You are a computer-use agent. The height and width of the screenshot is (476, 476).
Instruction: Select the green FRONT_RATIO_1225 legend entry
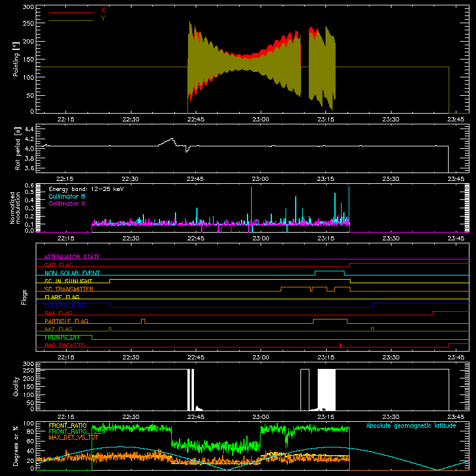77,431
